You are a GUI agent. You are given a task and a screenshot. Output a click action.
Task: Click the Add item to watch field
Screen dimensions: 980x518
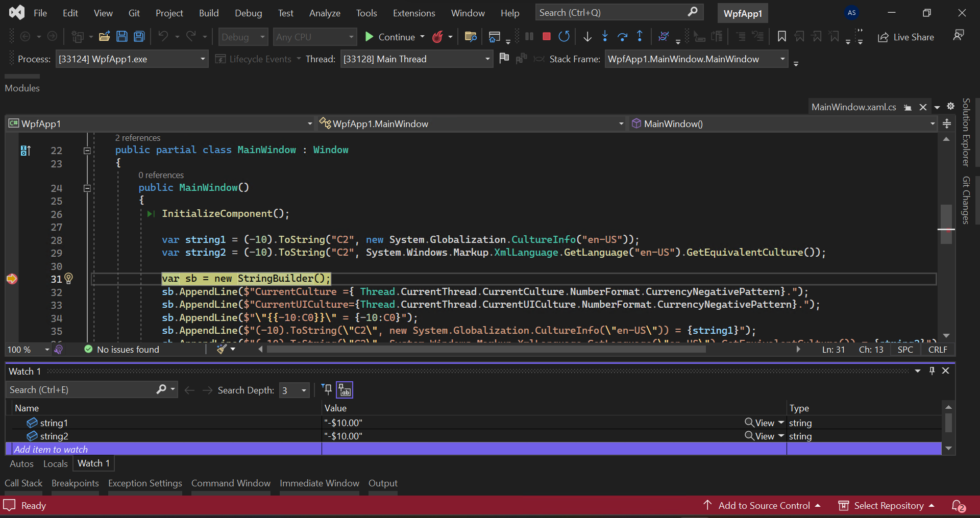coord(163,450)
